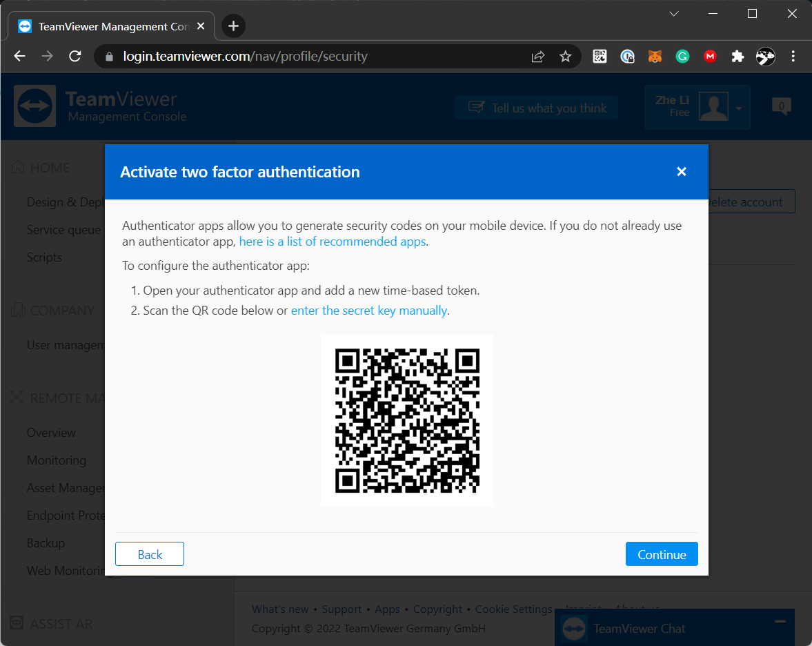This screenshot has height=646, width=812.
Task: Open the Grammarly extension icon
Action: click(x=682, y=56)
